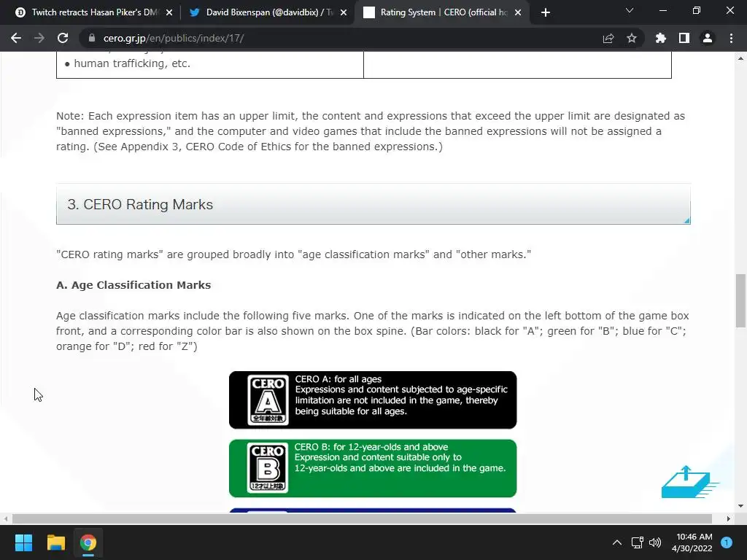Click the green CERO B description banner
747x560 pixels.
click(x=373, y=468)
